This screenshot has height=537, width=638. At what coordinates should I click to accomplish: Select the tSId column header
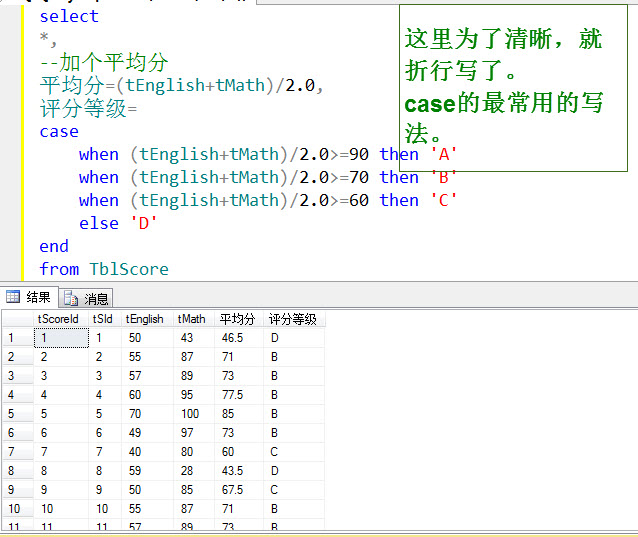pyautogui.click(x=104, y=319)
